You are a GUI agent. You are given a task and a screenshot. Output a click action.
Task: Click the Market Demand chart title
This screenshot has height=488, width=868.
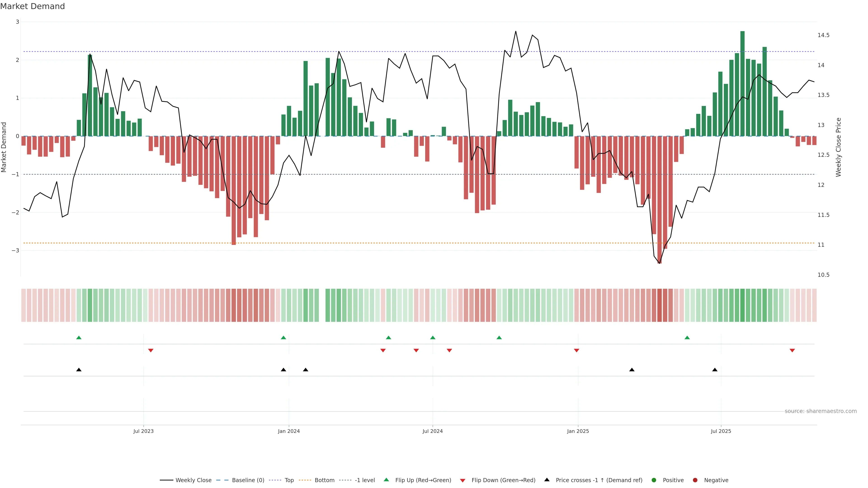pos(32,6)
